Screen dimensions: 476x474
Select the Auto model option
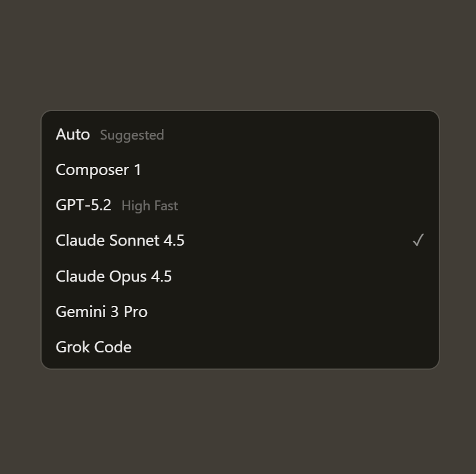tap(73, 135)
